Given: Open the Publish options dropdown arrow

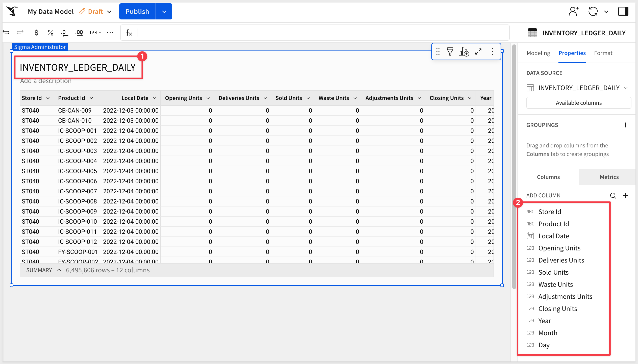Looking at the screenshot, I should 164,12.
